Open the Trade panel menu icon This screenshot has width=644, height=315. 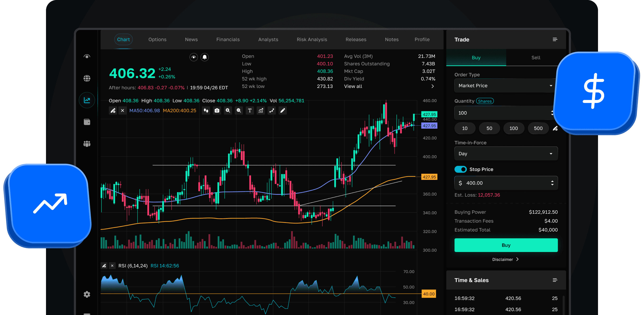pyautogui.click(x=555, y=39)
